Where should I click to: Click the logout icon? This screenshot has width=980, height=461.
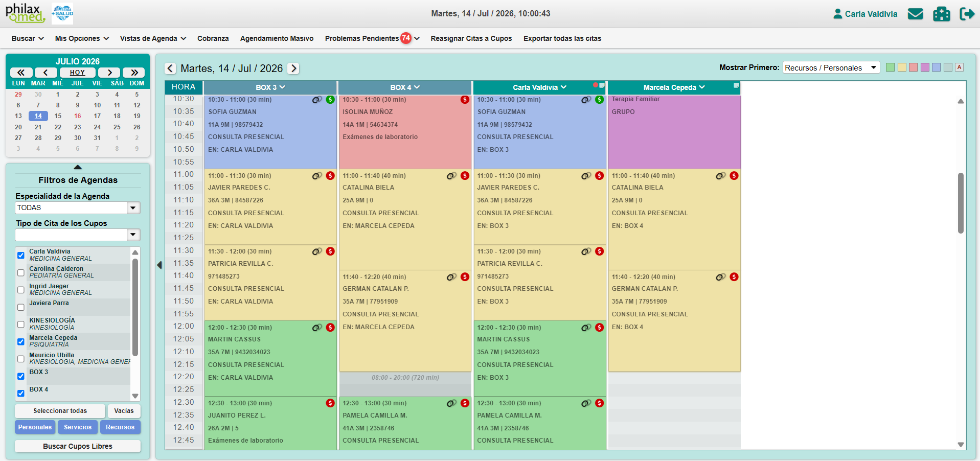967,14
